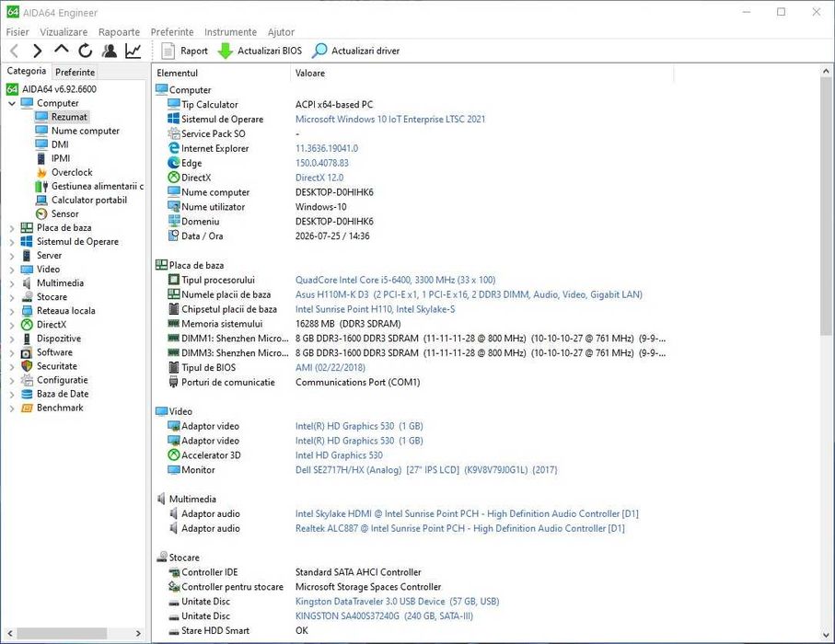Open the Vizualizare menu
835x644 pixels.
[x=64, y=32]
